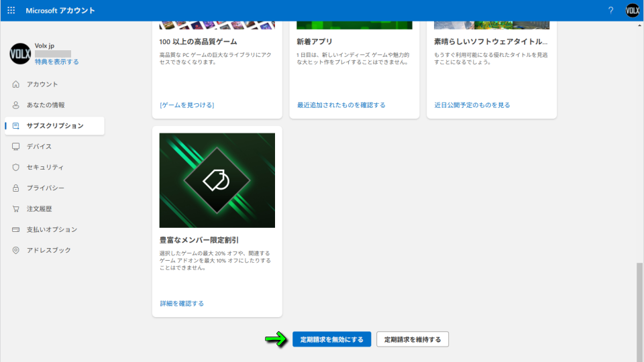The width and height of the screenshot is (644, 362).
Task: Click the location pin beside アドレスブック
Action: (x=15, y=251)
